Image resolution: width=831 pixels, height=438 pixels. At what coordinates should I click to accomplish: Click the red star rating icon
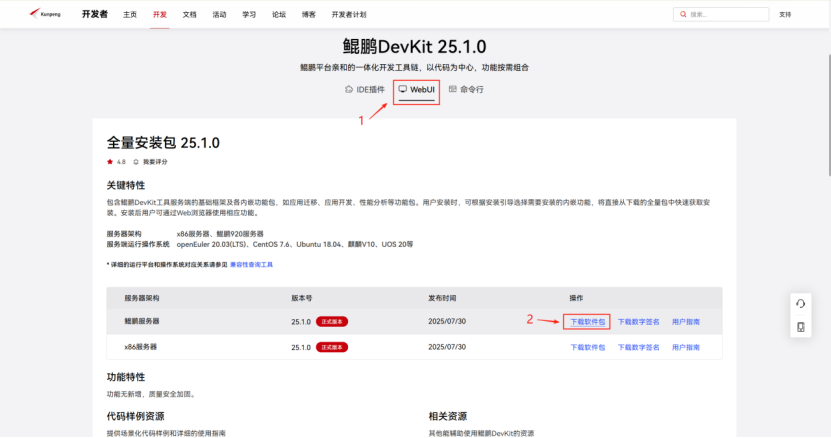tap(110, 162)
